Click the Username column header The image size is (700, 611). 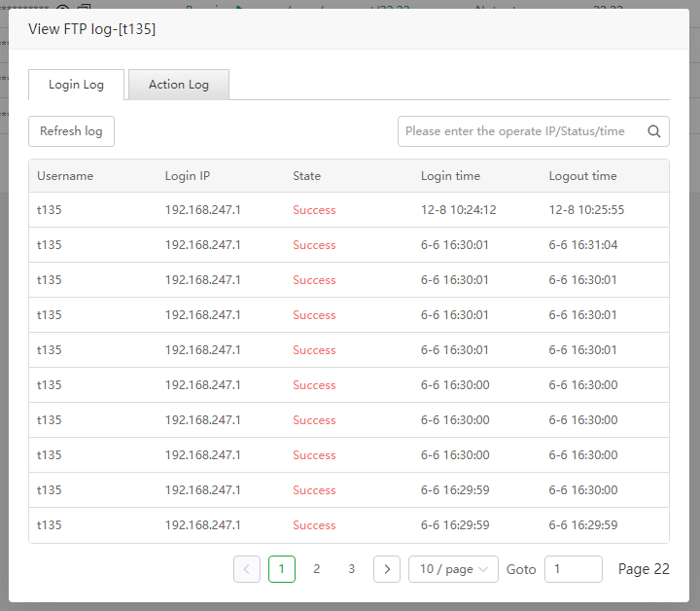click(65, 176)
